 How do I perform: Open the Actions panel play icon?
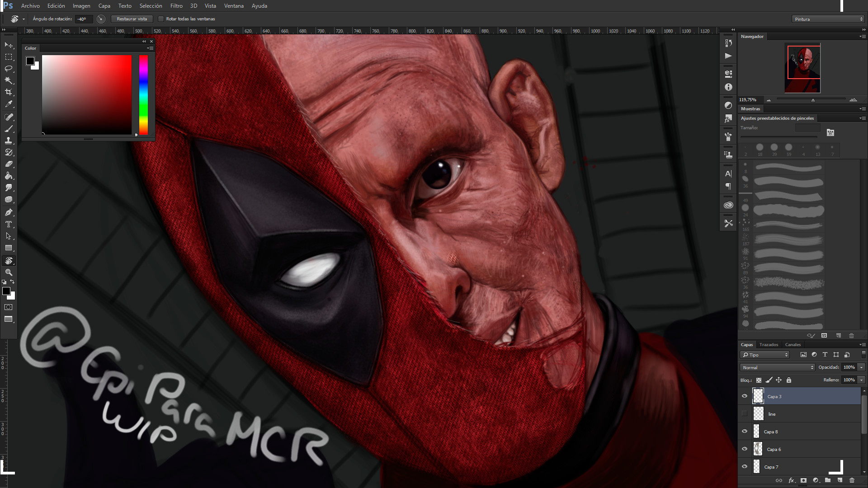coord(728,56)
